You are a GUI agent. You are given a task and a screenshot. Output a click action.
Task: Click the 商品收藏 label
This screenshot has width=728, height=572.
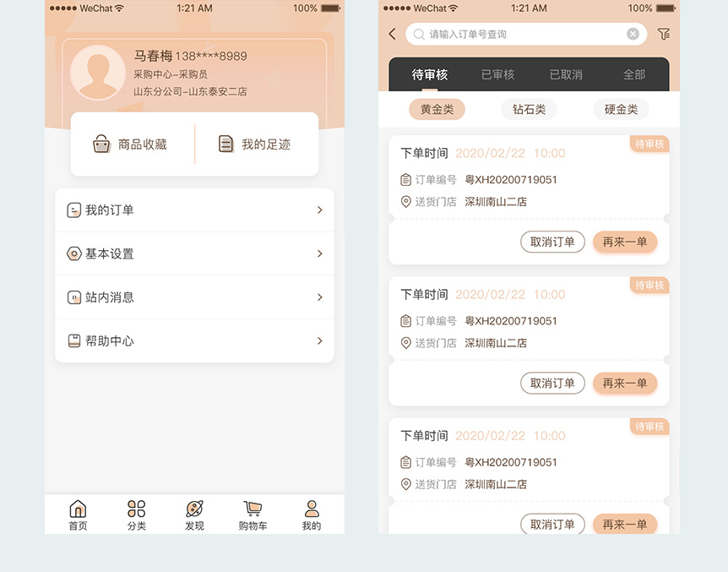[x=143, y=144]
